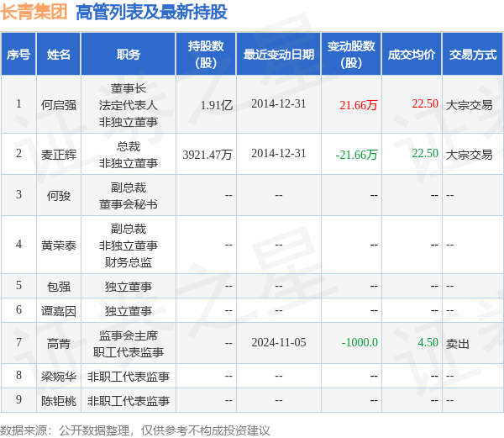Click the name 何启强

(x=59, y=105)
